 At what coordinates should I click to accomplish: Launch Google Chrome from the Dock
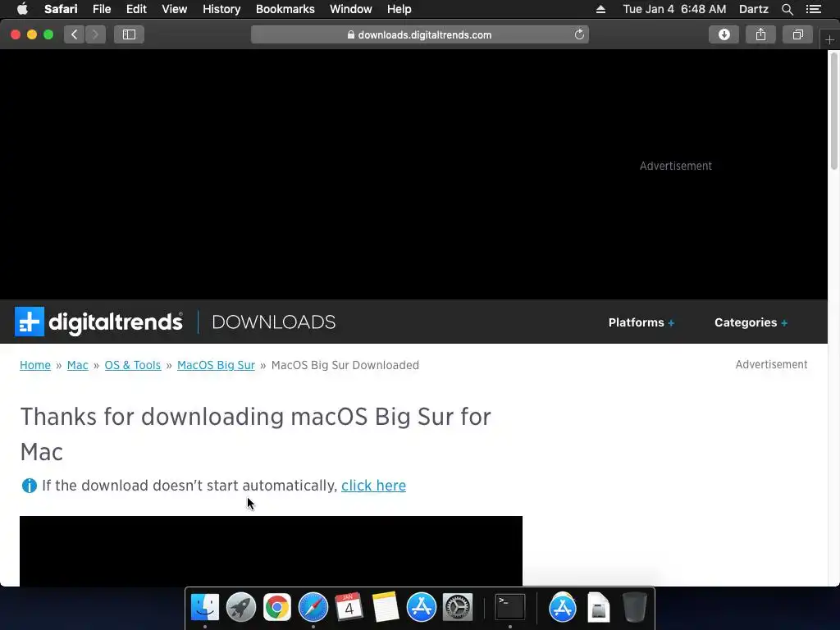(x=277, y=608)
